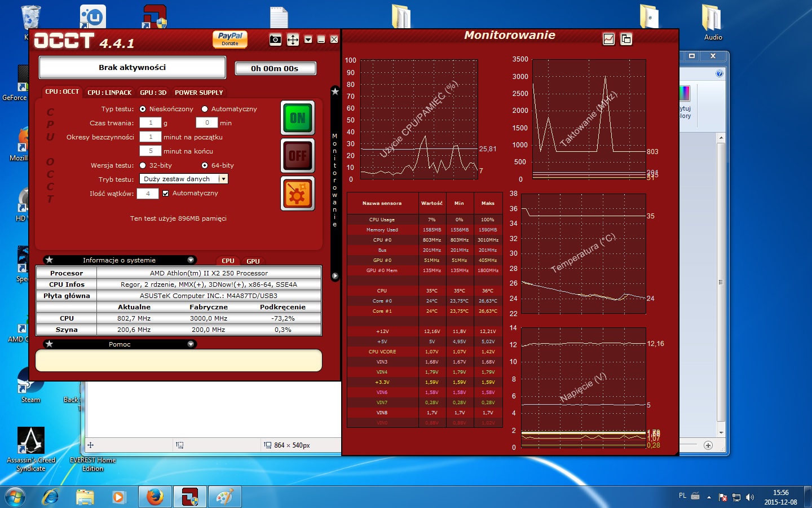Click the PL language indicator in the taskbar

point(682,496)
